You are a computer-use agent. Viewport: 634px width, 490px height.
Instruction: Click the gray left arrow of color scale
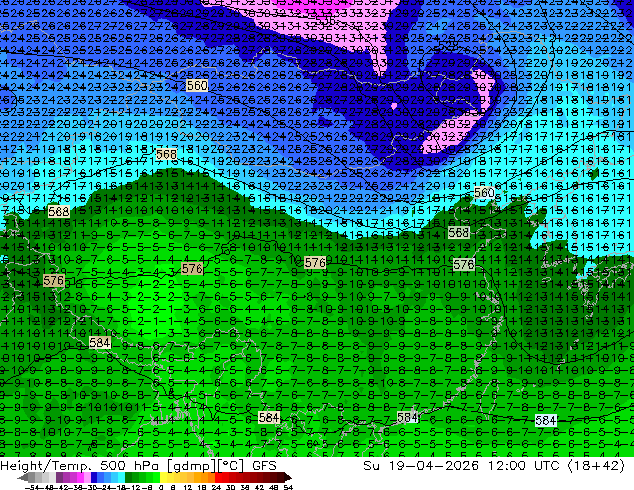click(x=23, y=477)
